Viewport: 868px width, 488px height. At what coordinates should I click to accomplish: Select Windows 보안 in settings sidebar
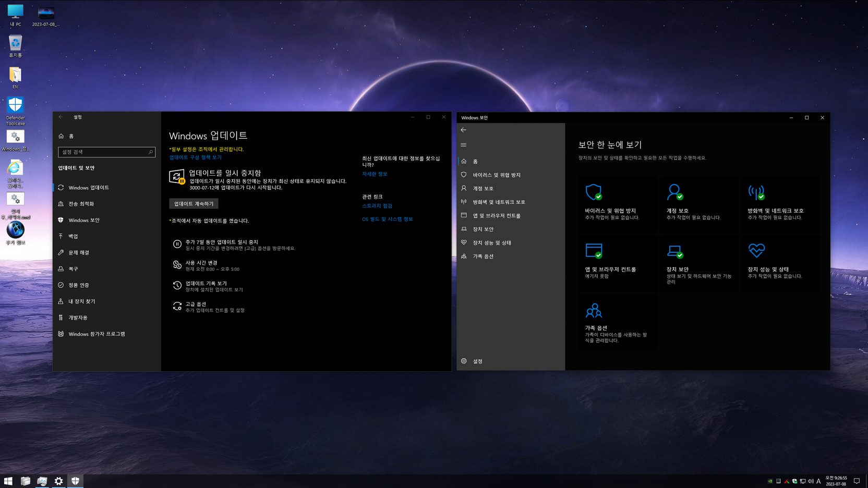click(107, 220)
